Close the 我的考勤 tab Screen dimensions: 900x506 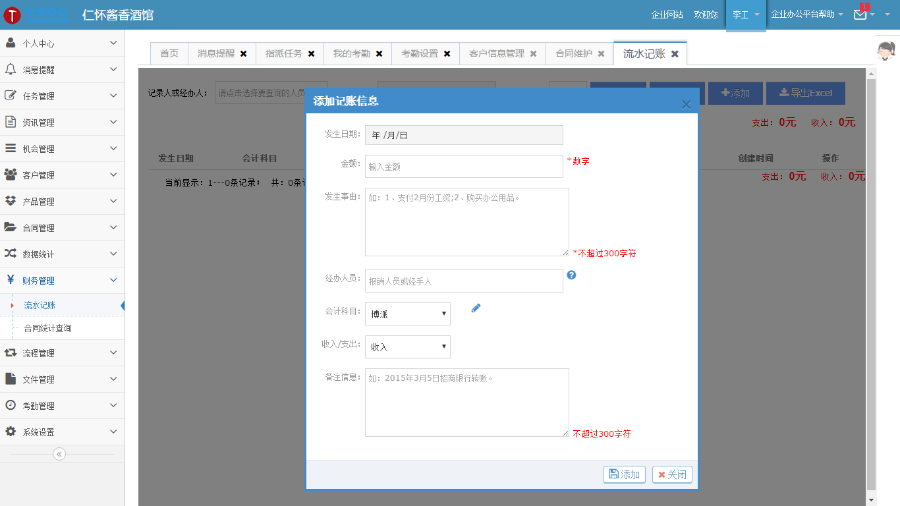point(379,54)
